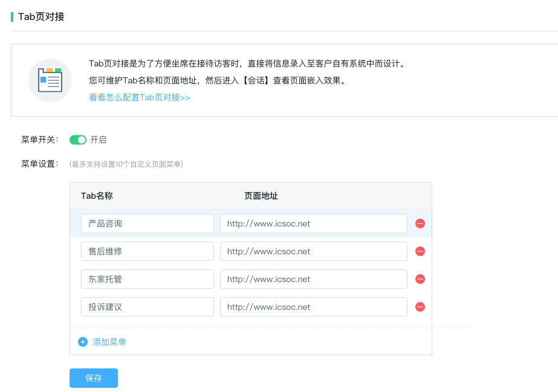Click the URL field in the 售后维修 row

[x=314, y=251]
